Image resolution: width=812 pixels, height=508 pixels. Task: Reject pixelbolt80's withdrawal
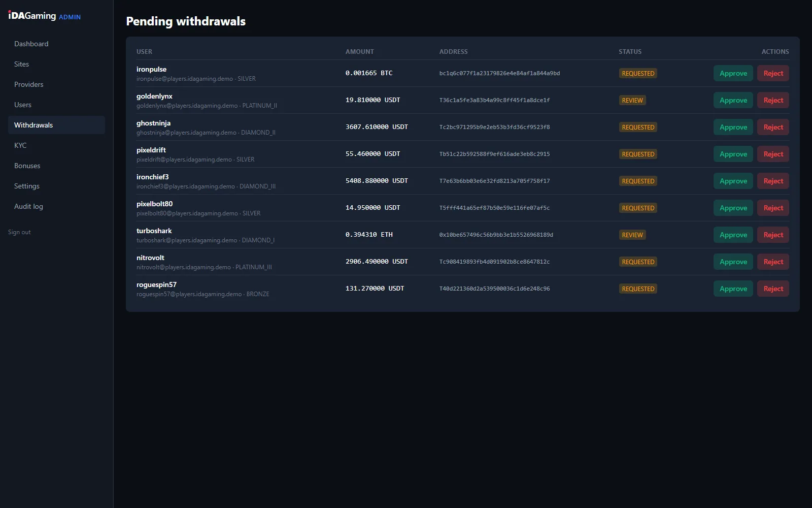773,208
